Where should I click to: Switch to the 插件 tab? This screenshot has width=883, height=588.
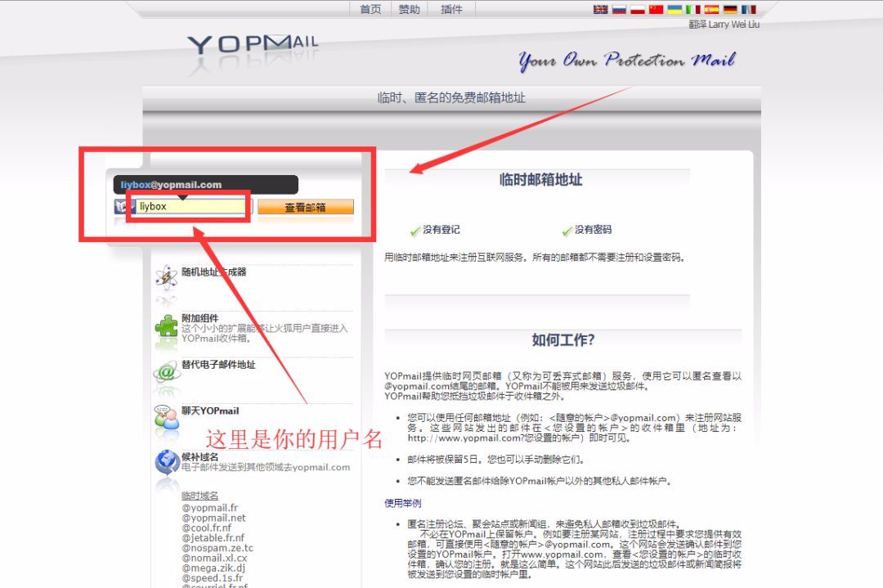(x=450, y=9)
